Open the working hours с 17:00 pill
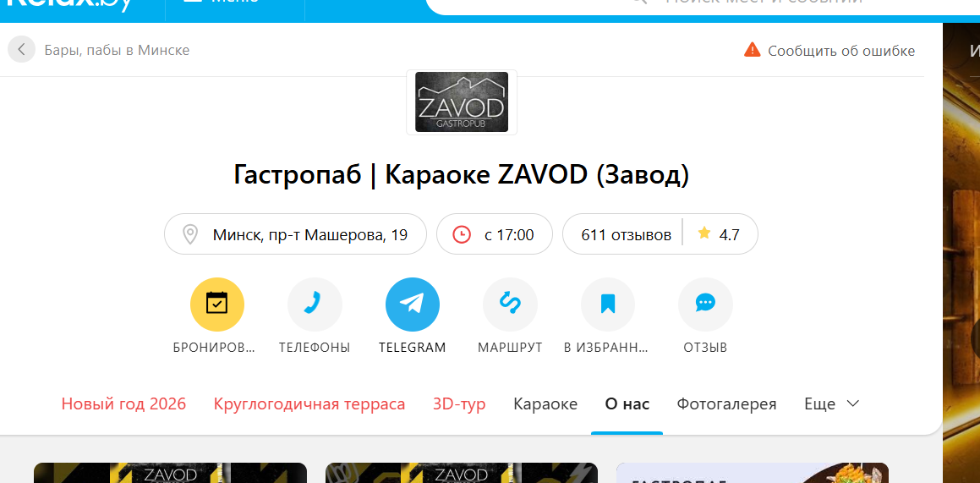980x483 pixels. (495, 234)
